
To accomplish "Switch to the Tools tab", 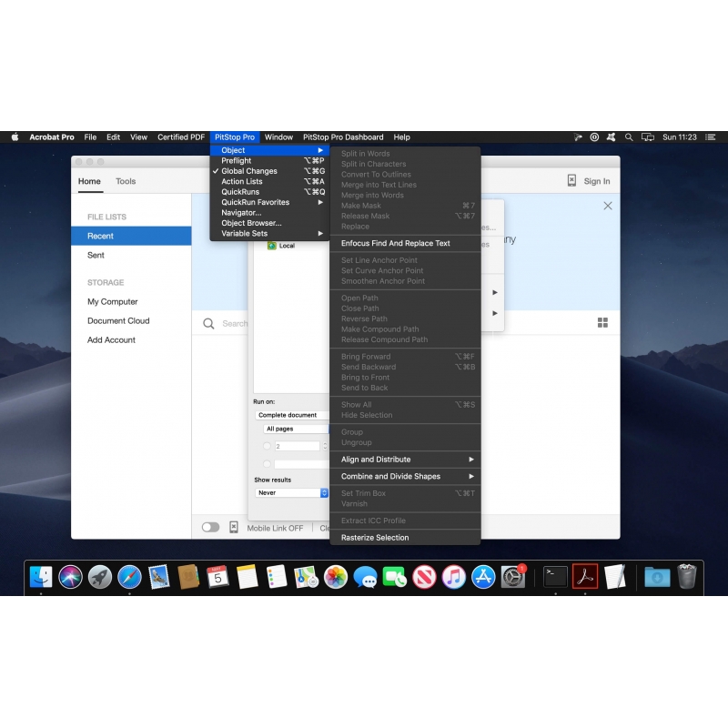I will point(126,181).
